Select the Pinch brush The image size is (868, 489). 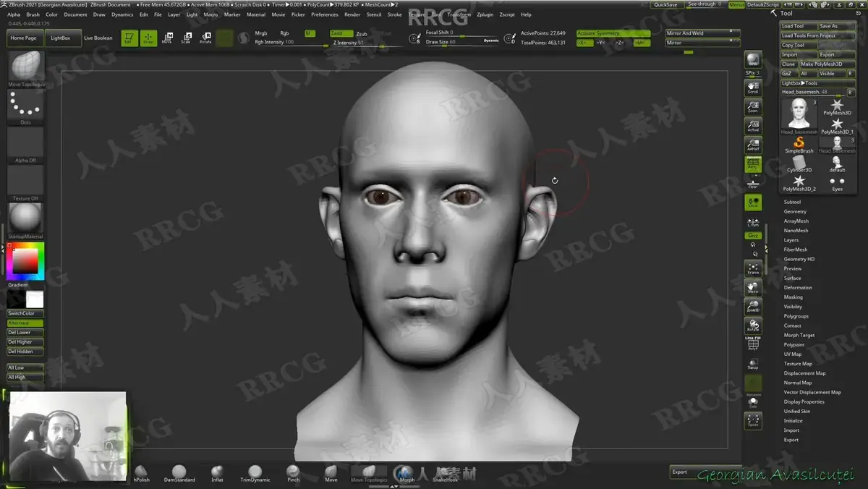tap(293, 475)
